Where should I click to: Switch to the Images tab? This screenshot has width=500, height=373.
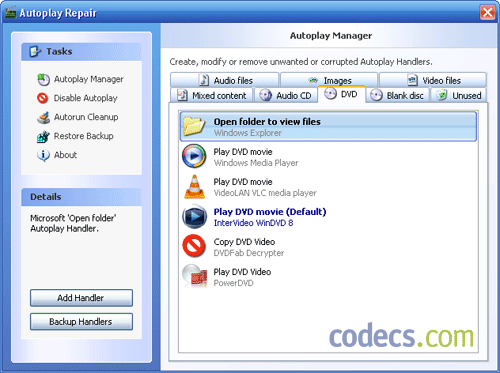pos(329,80)
